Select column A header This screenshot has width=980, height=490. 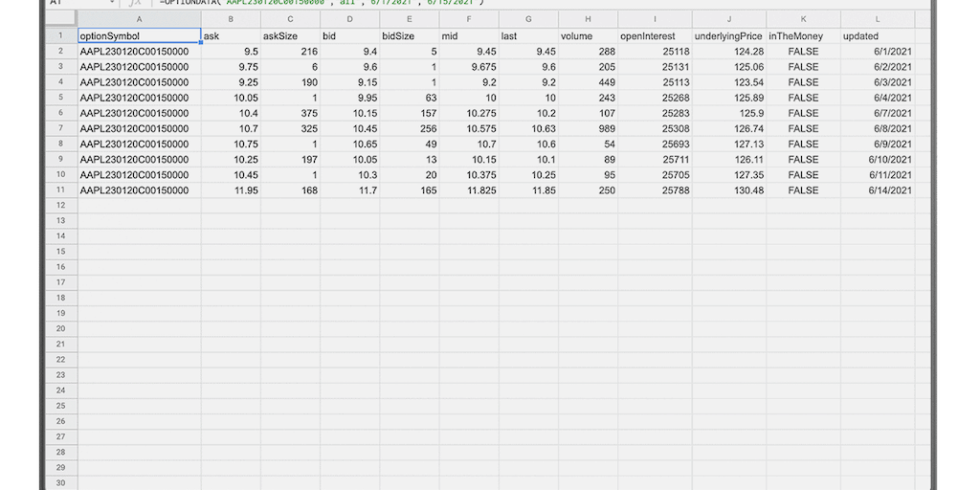140,19
